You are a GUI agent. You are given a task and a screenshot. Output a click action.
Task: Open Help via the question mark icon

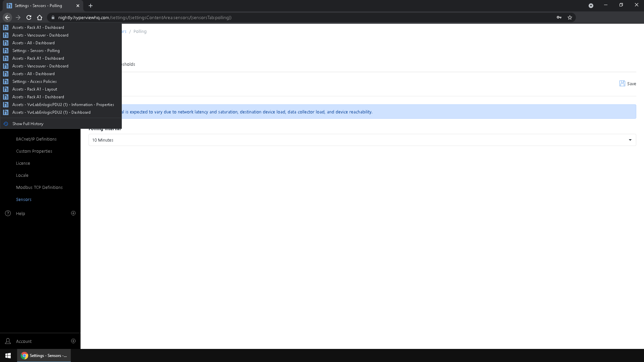tap(7, 213)
